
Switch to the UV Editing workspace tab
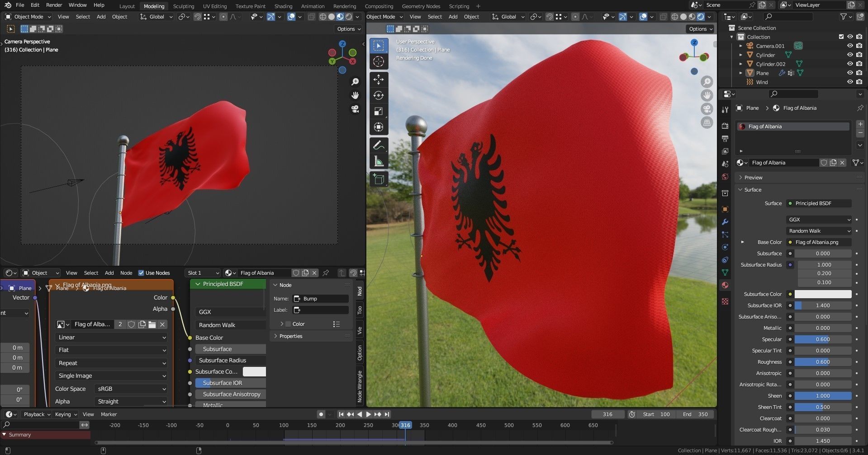(x=215, y=6)
